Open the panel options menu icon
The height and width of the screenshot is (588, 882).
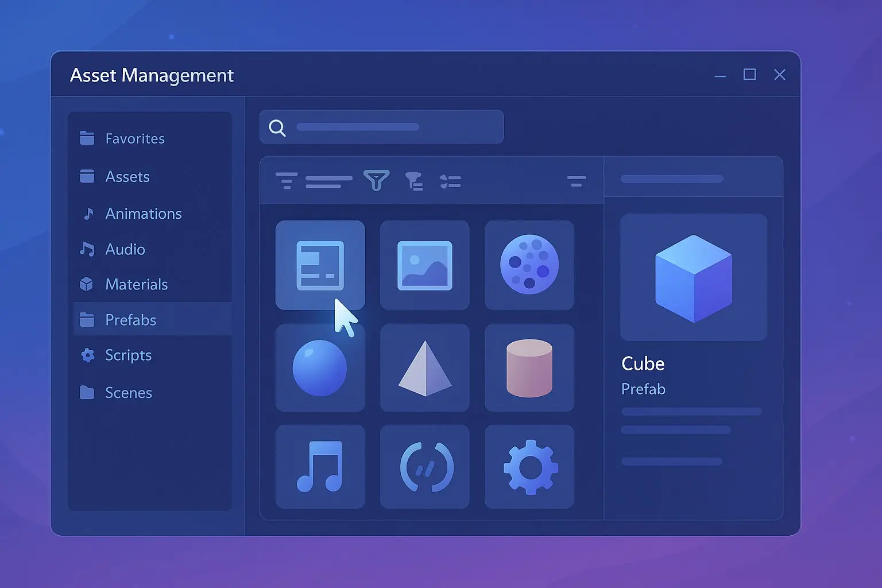tap(576, 181)
